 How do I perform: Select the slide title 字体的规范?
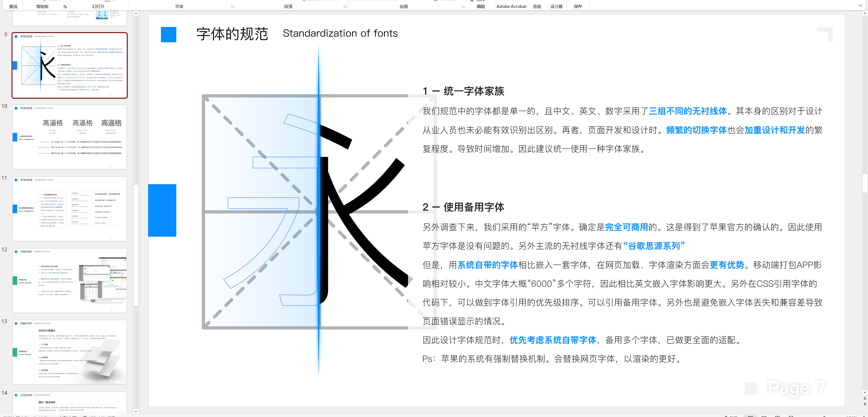tap(232, 34)
